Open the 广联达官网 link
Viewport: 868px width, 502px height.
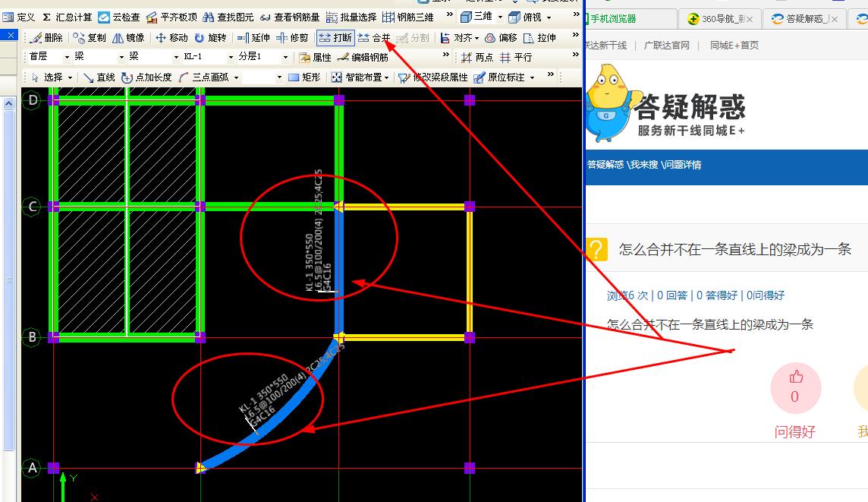(x=666, y=46)
